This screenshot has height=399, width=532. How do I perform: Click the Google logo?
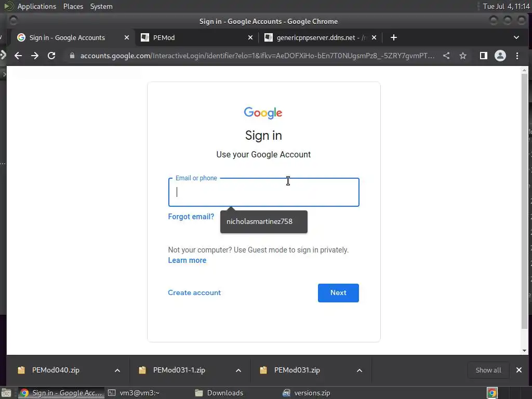tap(263, 113)
